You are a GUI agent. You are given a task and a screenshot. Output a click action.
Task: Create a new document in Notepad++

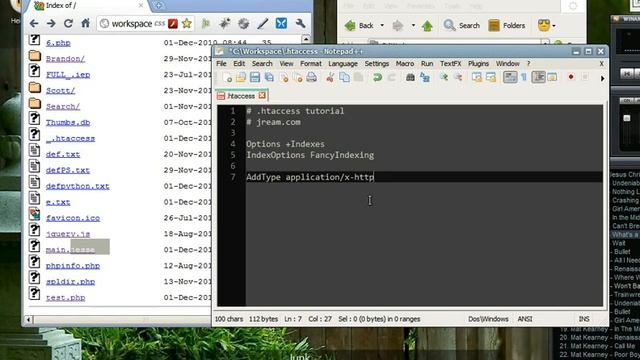[x=227, y=77]
